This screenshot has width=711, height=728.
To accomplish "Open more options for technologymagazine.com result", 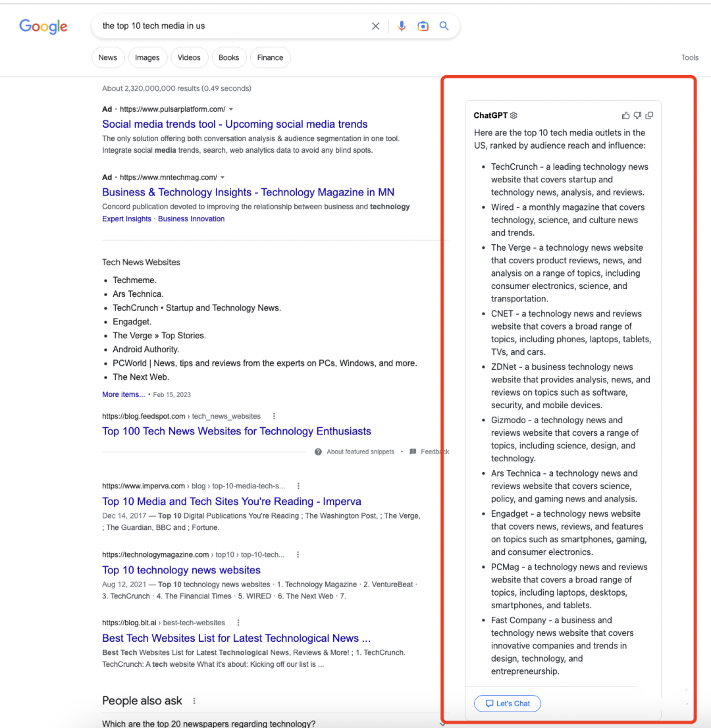I will (298, 554).
